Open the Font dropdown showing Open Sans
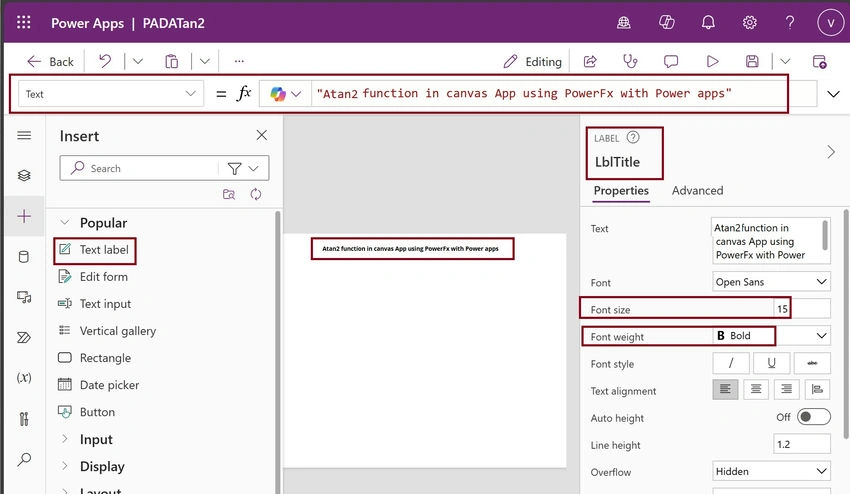The width and height of the screenshot is (850, 494). (771, 282)
